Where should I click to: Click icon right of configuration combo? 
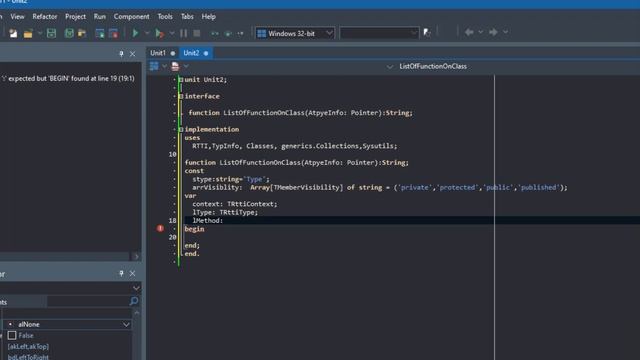click(427, 33)
